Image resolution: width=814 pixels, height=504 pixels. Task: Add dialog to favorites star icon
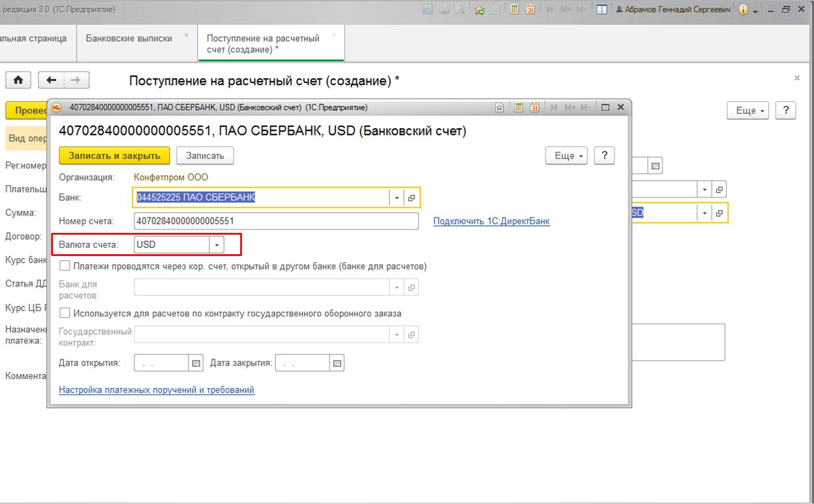point(500,108)
